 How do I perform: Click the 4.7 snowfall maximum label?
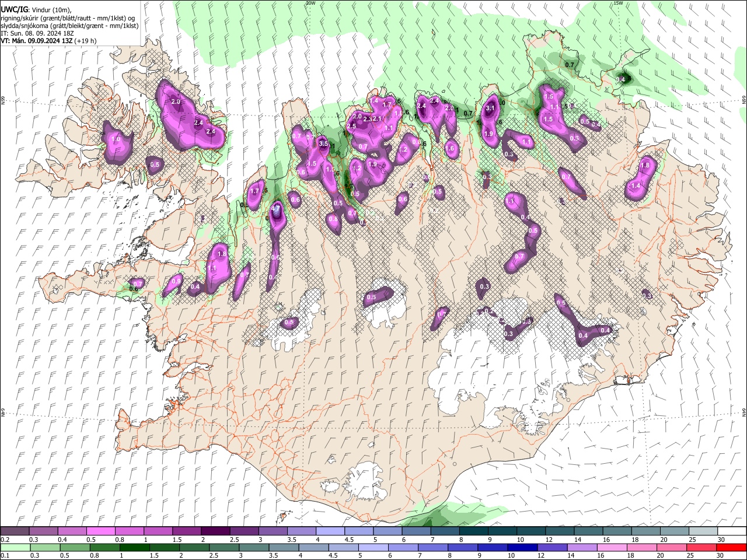pyautogui.click(x=277, y=209)
